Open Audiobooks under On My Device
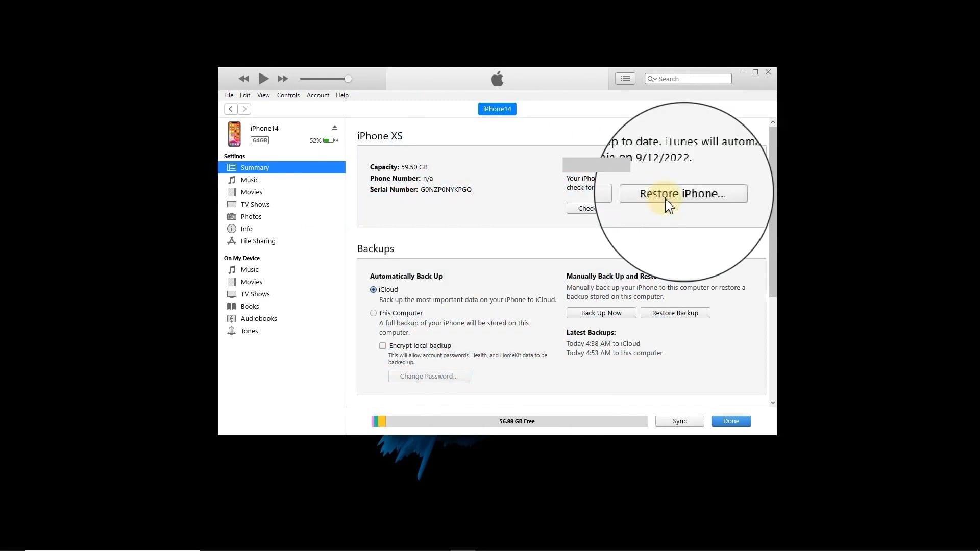980x551 pixels. [258, 318]
